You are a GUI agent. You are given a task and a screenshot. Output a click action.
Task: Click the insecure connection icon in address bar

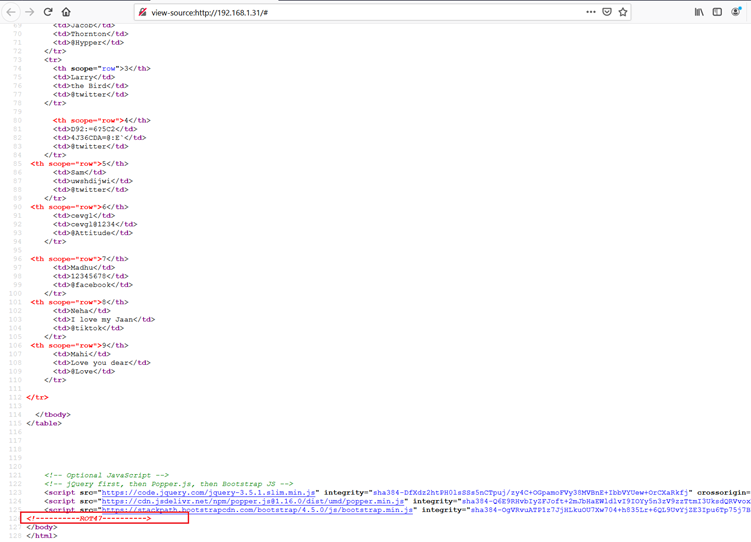pos(143,12)
